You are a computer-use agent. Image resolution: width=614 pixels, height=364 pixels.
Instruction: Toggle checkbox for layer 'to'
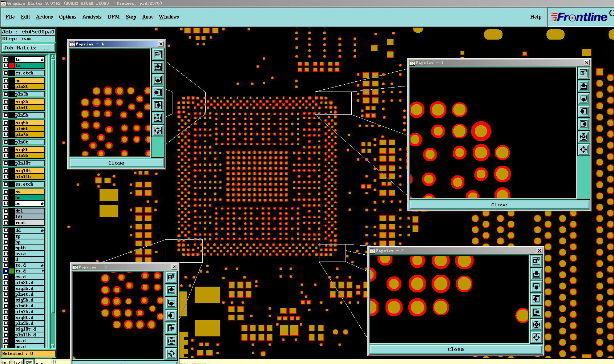6,60
